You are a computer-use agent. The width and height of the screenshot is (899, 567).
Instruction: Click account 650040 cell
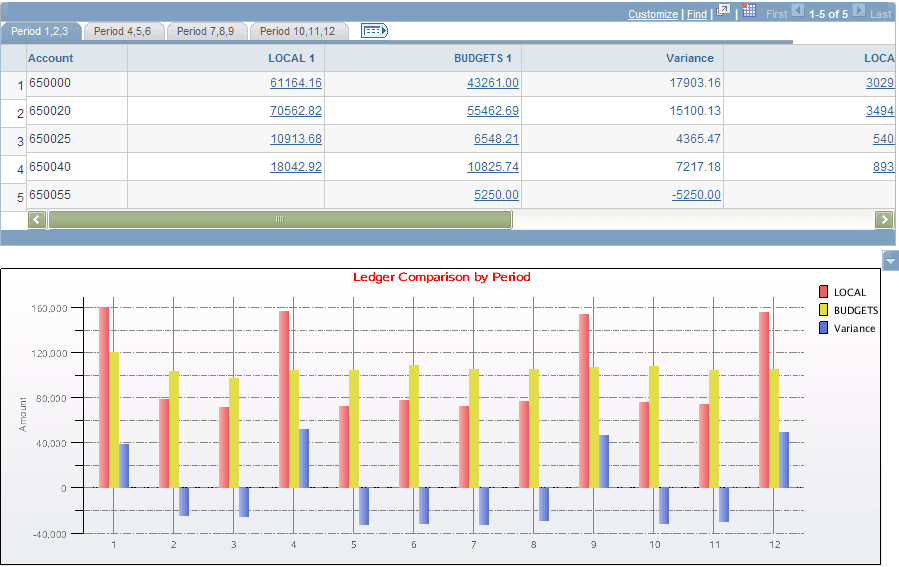(x=50, y=167)
